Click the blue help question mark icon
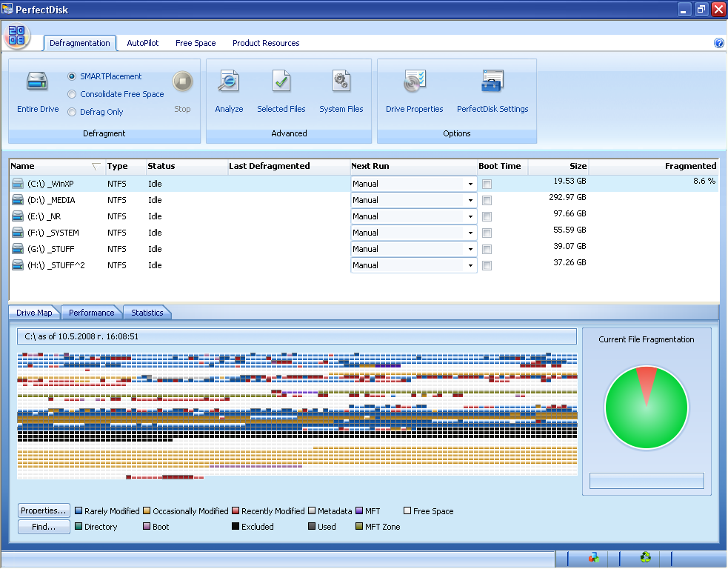 tap(718, 43)
